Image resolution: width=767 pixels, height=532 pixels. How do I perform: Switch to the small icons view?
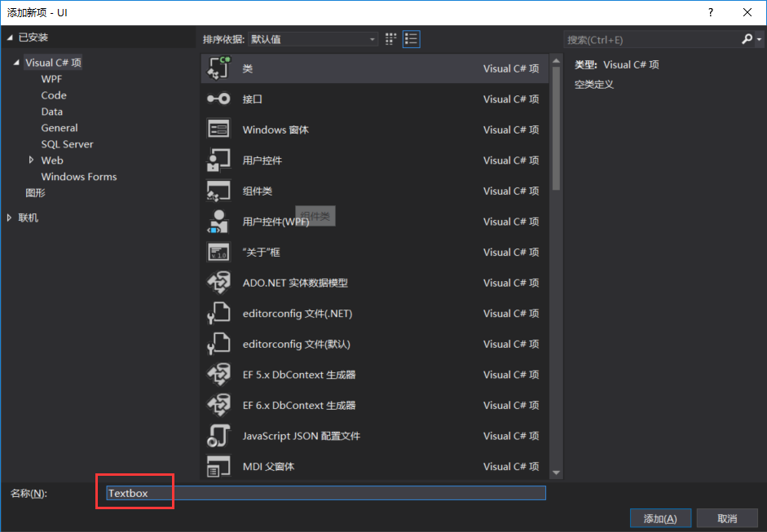click(412, 38)
